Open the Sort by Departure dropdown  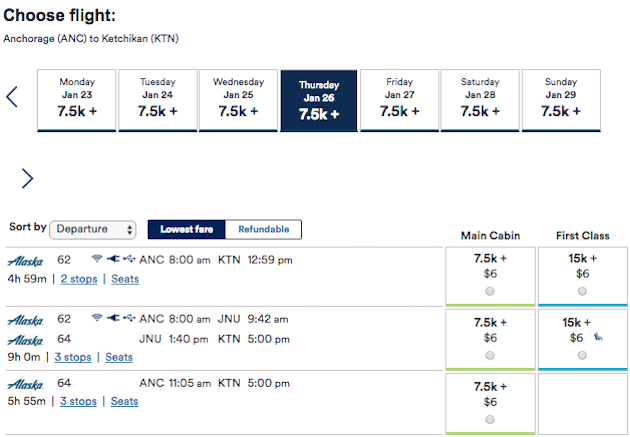coord(93,230)
